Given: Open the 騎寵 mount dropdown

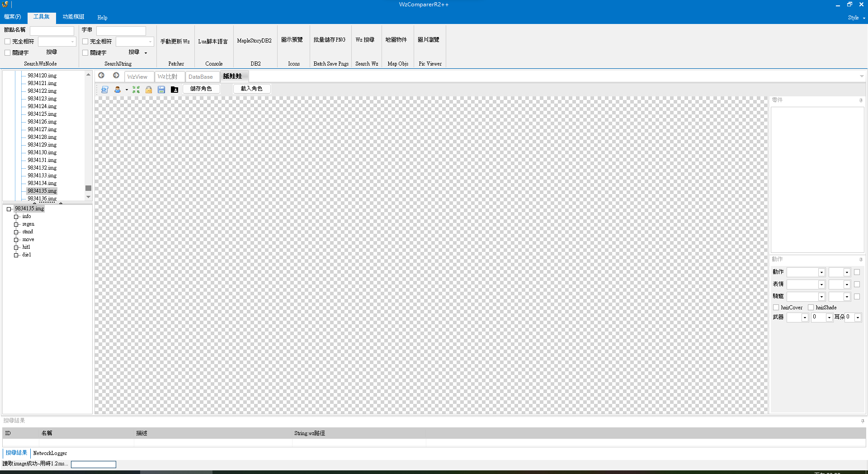Looking at the screenshot, I should click(821, 297).
